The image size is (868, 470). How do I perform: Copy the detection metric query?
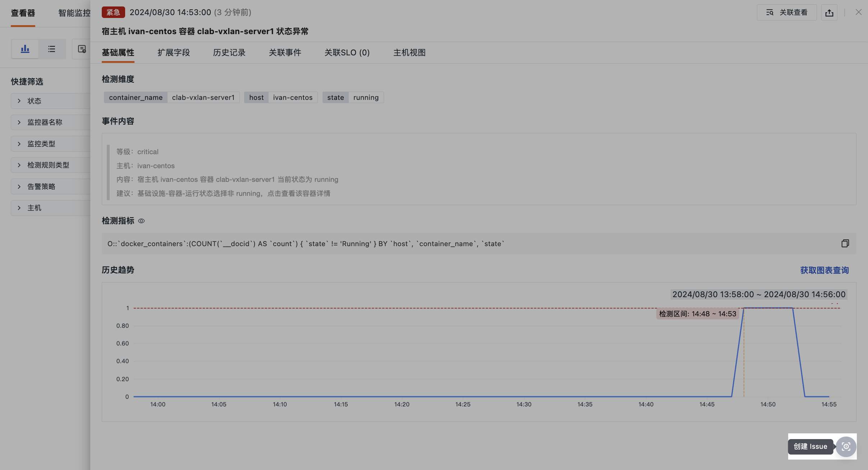[845, 244]
